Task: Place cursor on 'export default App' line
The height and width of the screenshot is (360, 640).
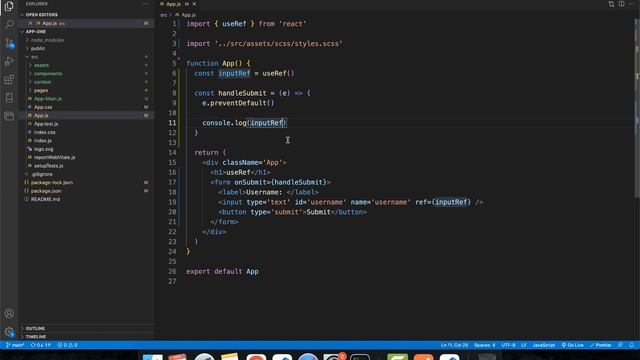Action: [x=222, y=271]
